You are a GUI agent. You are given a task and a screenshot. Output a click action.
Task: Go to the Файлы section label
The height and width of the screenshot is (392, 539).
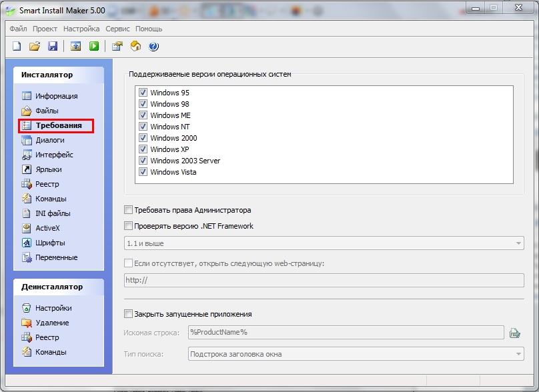pos(47,111)
